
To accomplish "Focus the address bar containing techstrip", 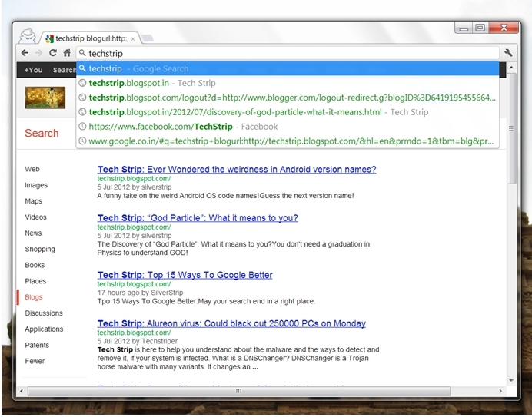I will 288,53.
